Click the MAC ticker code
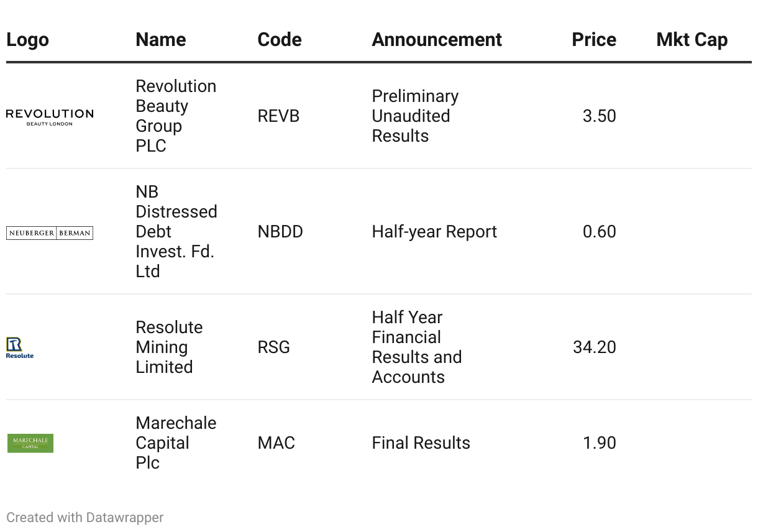758x532 pixels. point(276,443)
